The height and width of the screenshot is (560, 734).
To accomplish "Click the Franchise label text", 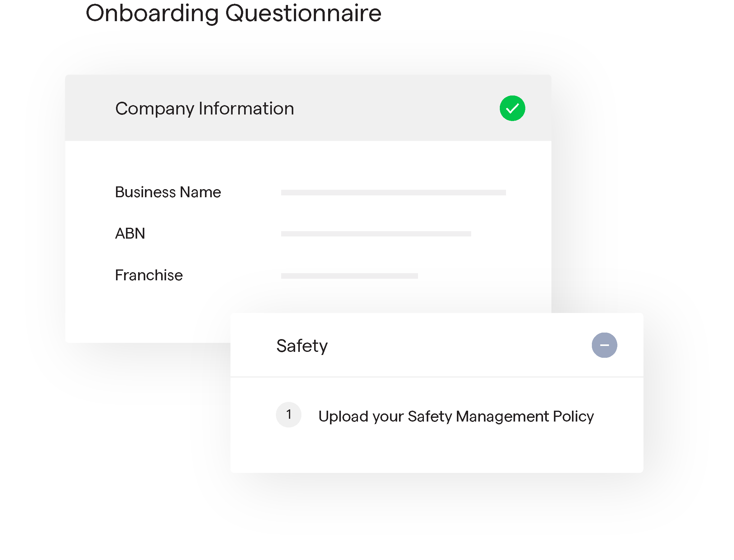I will [149, 275].
